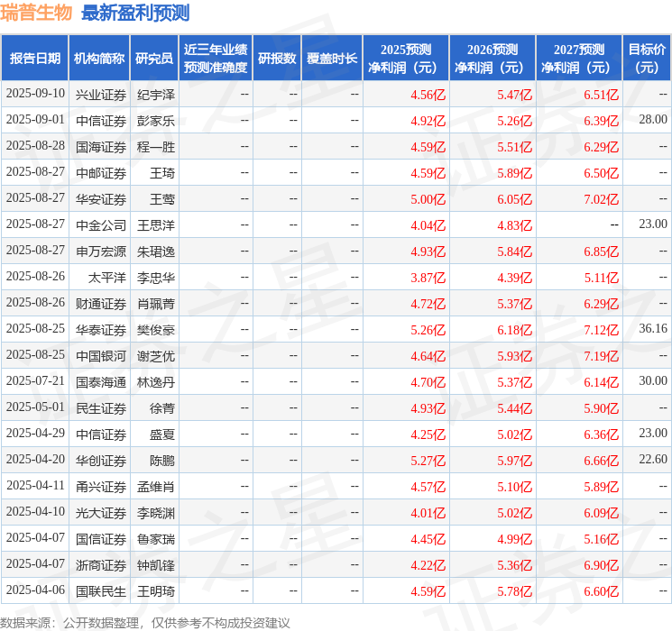Click the 国联民生 institution cell
672x631 pixels.
(101, 591)
